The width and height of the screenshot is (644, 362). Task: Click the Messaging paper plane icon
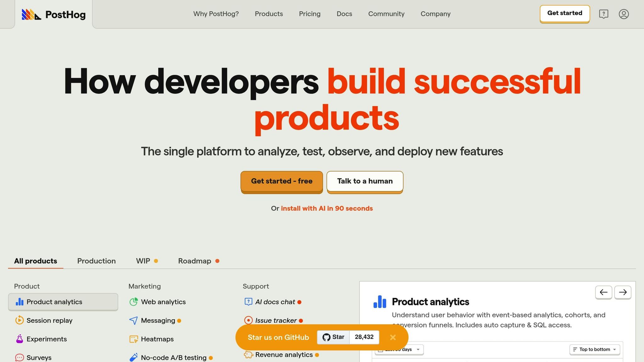pos(134,320)
